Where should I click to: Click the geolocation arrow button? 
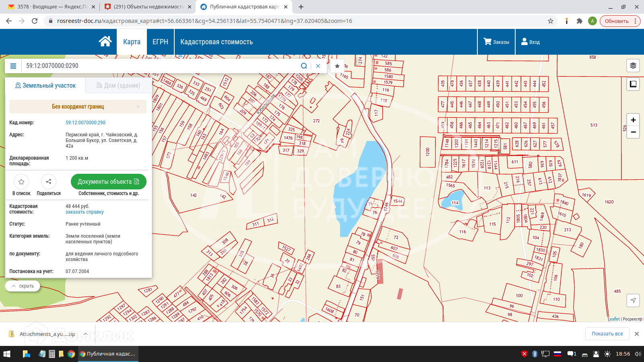click(633, 300)
